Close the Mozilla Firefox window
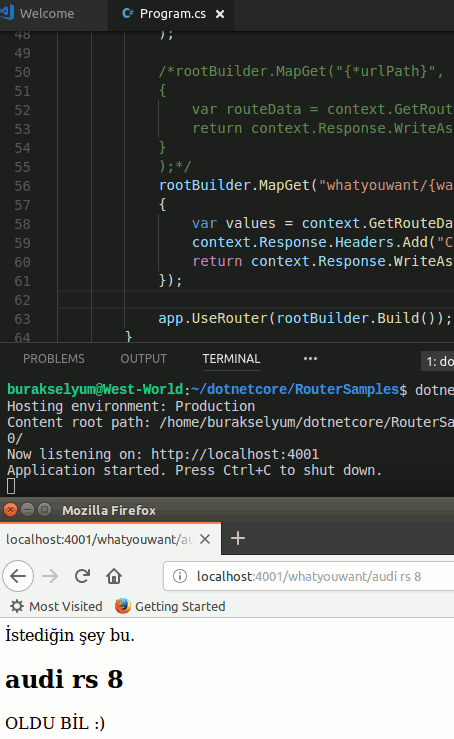The height and width of the screenshot is (739, 454). pos(10,509)
